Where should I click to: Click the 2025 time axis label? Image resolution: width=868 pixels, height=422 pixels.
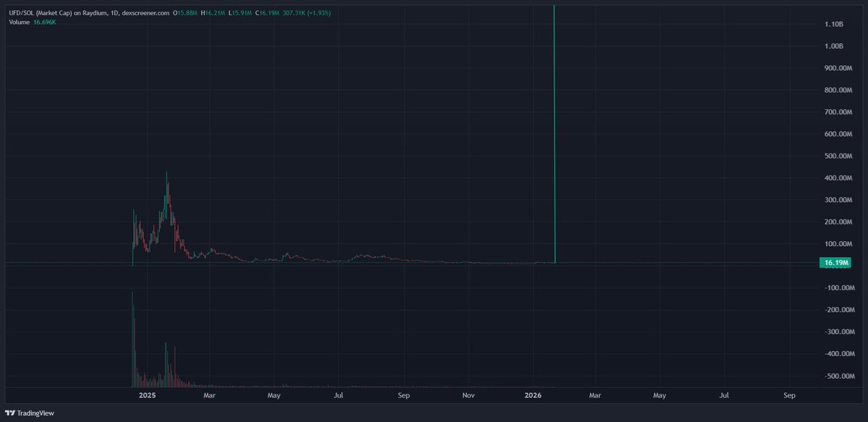(x=148, y=396)
